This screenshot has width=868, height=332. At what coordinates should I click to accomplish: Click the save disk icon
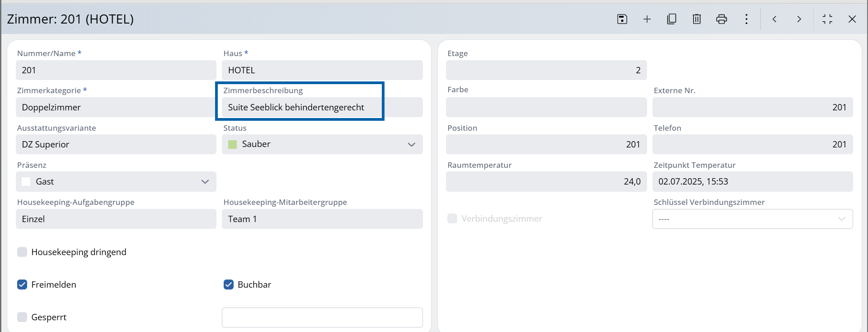click(622, 19)
